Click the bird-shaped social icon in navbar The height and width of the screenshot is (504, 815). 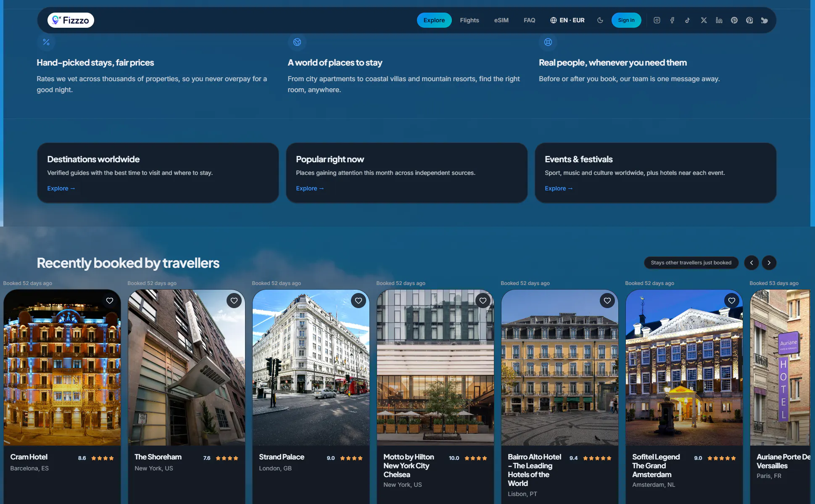pyautogui.click(x=764, y=20)
